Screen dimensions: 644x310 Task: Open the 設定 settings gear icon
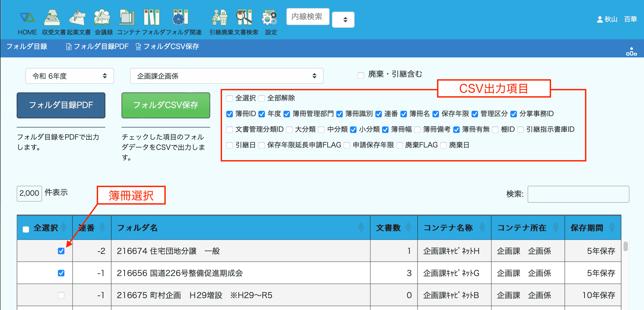(x=270, y=18)
